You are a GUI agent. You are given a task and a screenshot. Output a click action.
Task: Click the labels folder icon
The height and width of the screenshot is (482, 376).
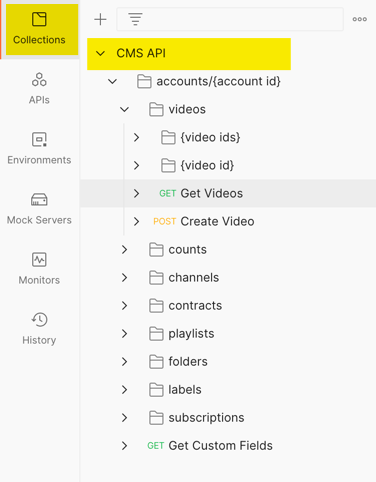click(x=156, y=389)
